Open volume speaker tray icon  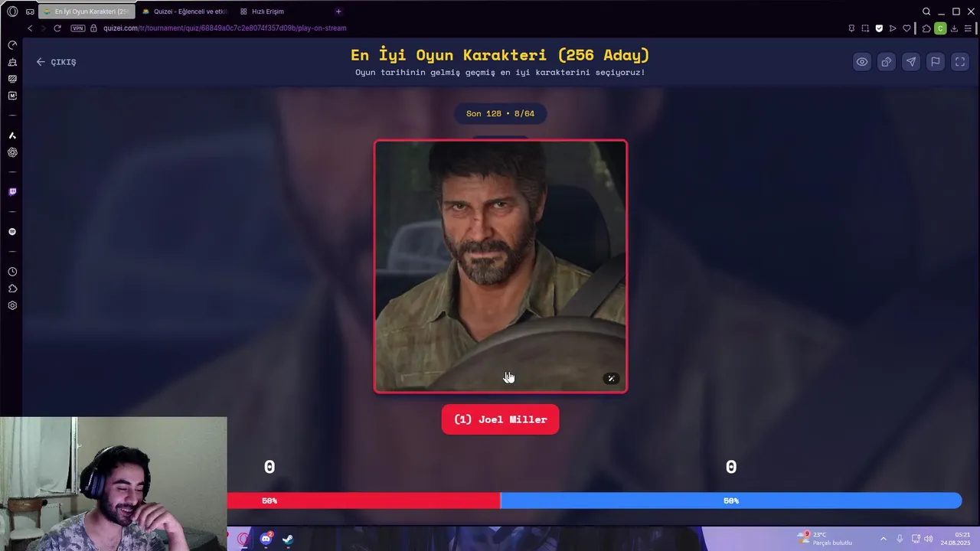coord(928,539)
